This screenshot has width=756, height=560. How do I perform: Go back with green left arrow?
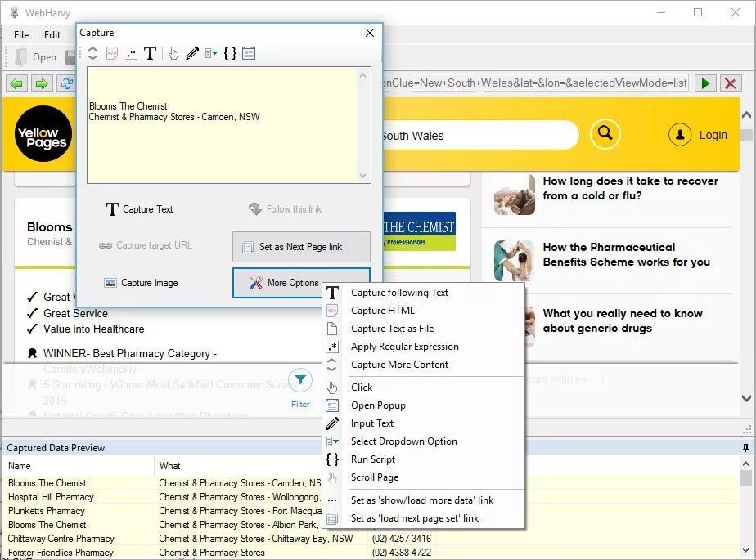point(16,83)
